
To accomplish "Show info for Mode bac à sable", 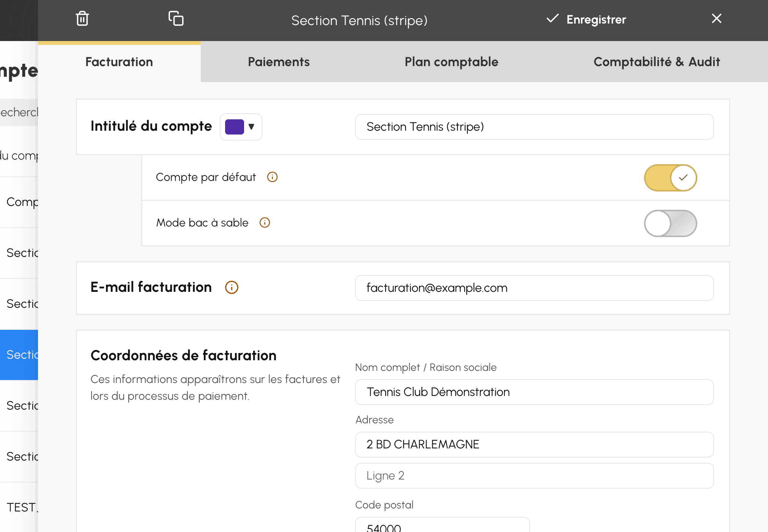I will [265, 223].
